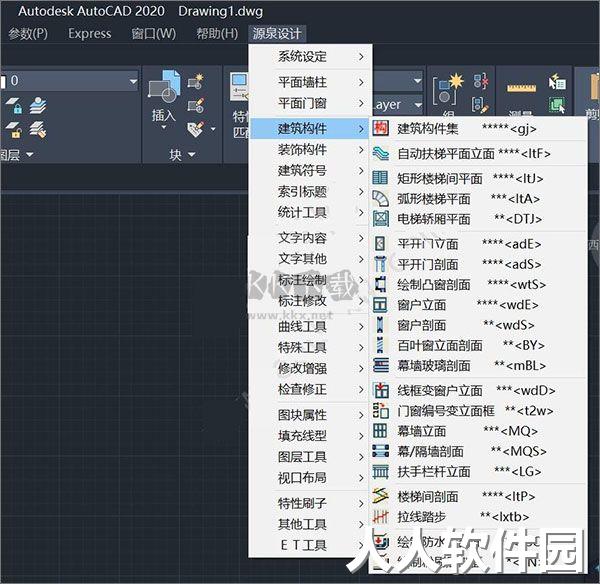Screen dimensions: 600x584
Task: Select 建筑构件 menu entry
Action: click(309, 128)
